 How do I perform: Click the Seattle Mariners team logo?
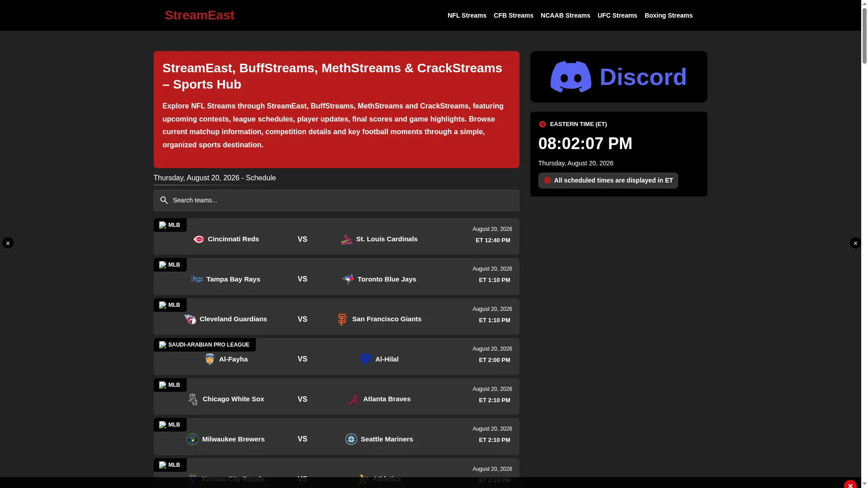351,439
